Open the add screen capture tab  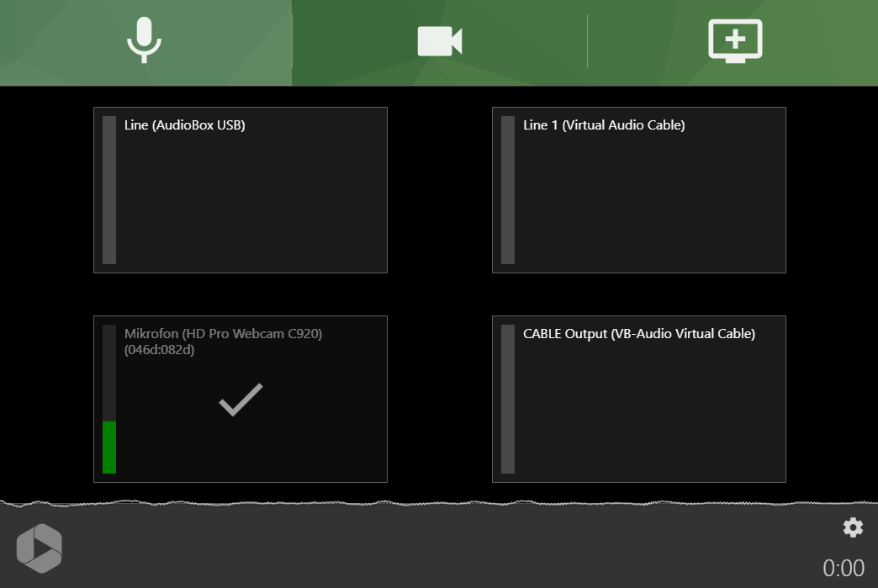click(735, 43)
